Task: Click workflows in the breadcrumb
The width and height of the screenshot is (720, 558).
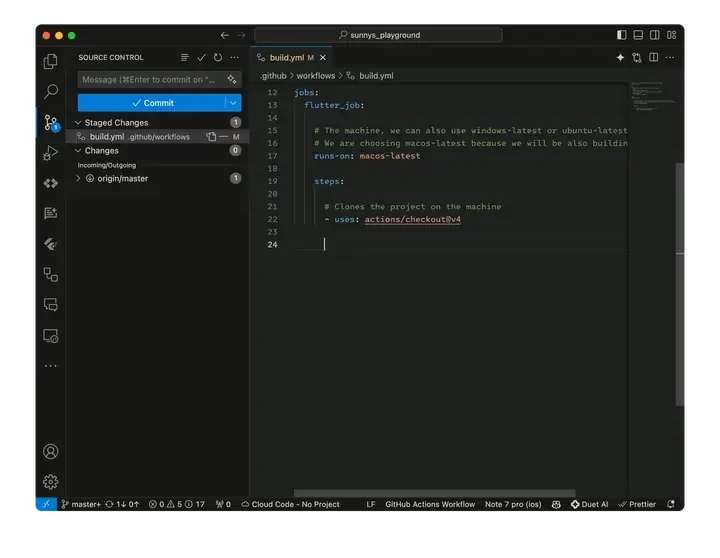Action: [x=315, y=76]
